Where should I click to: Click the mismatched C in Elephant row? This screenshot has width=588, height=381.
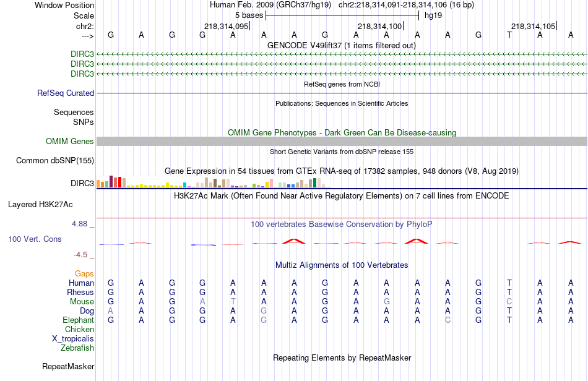[447, 320]
